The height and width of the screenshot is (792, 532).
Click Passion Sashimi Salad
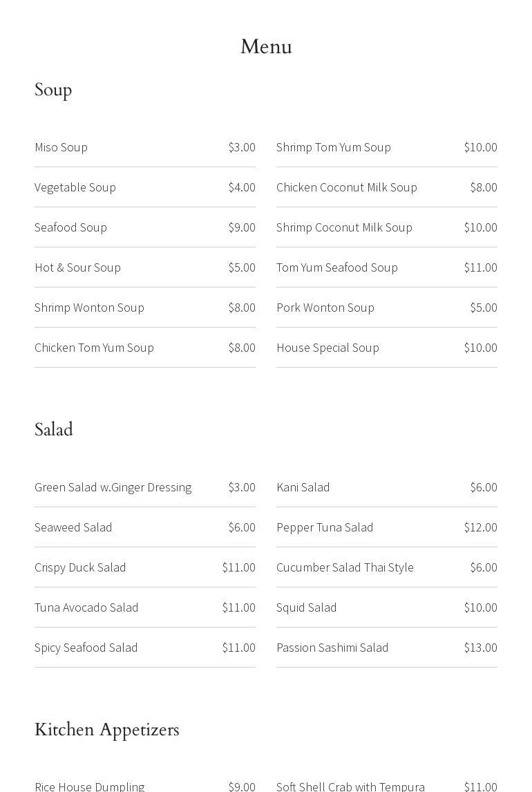pyautogui.click(x=332, y=648)
